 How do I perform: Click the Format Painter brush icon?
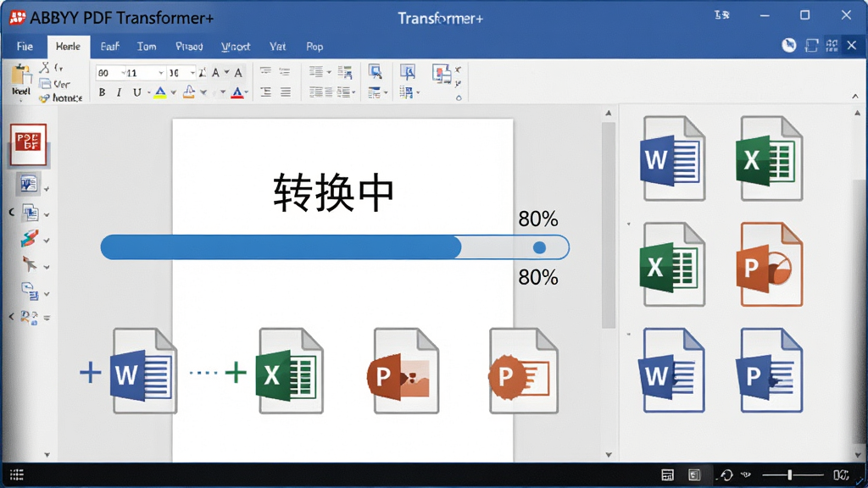[x=44, y=98]
